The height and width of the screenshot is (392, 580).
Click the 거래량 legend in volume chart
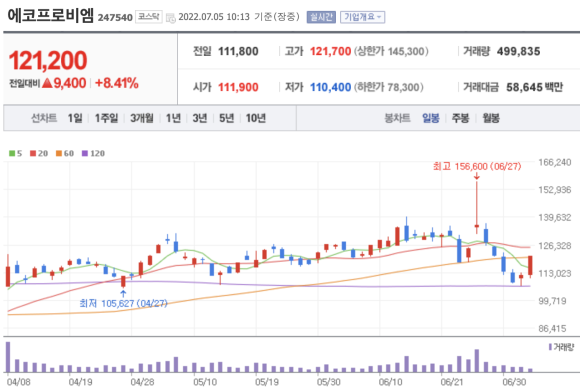[x=561, y=347]
